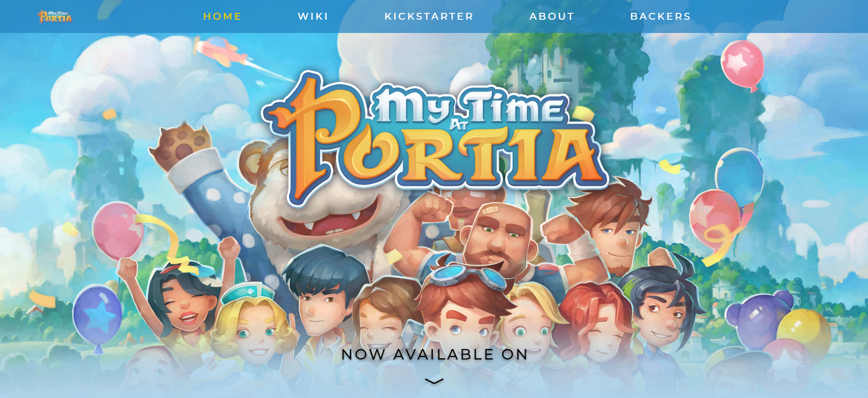This screenshot has width=868, height=398.
Task: Open the KICKSTARTER nav link
Action: (429, 16)
